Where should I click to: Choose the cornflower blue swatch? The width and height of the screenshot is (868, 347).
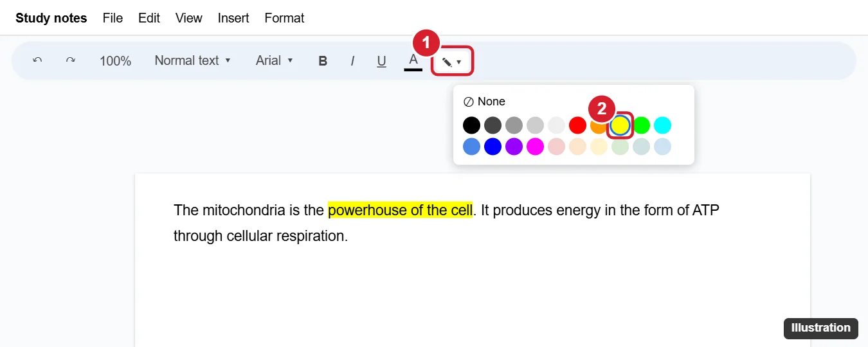471,147
